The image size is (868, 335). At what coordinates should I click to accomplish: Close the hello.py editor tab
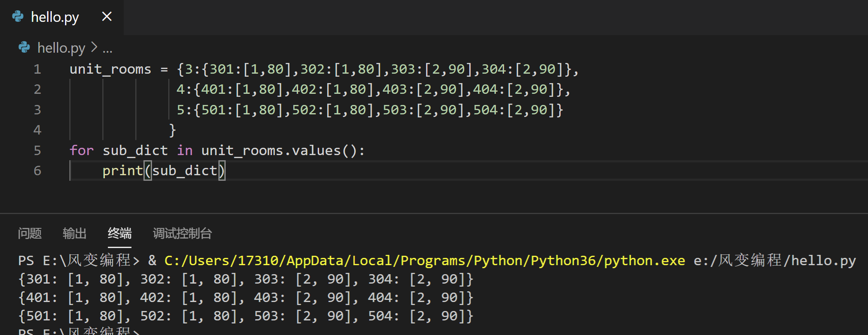[107, 17]
